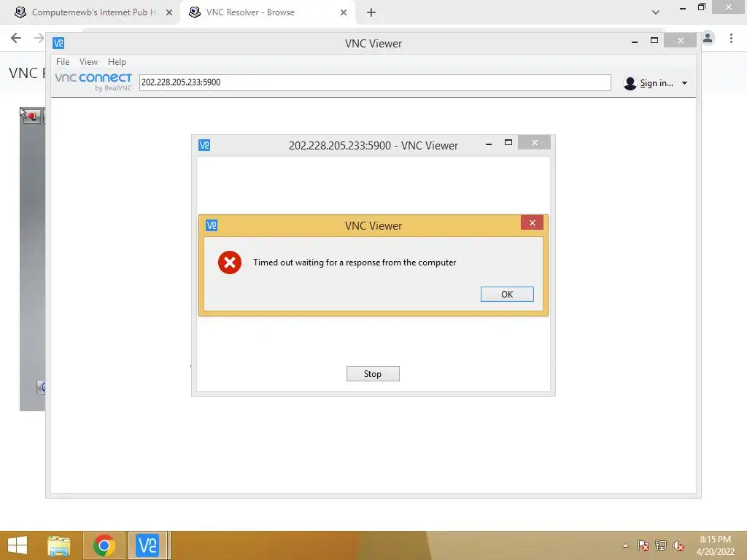
Task: Open the Windows Start button
Action: pos(18,545)
